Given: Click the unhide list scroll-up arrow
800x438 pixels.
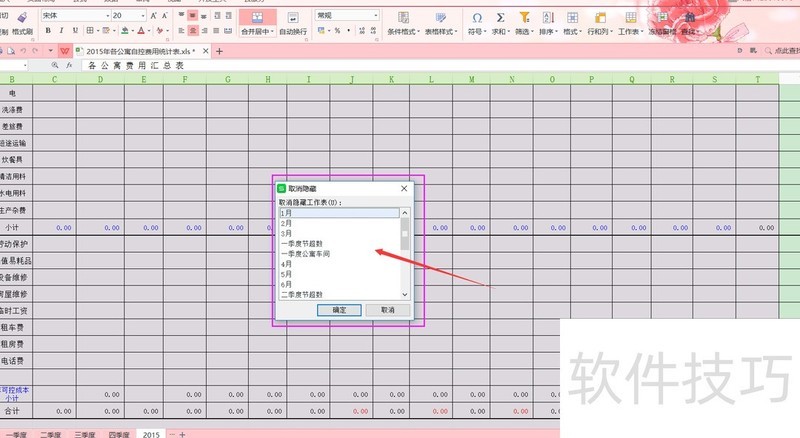Looking at the screenshot, I should point(405,213).
